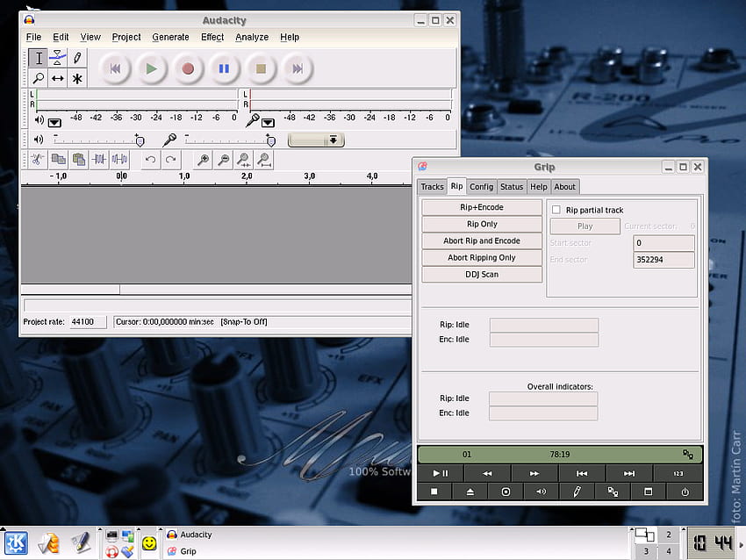The height and width of the screenshot is (560, 746).
Task: Click the Fit Project zoom icon
Action: [264, 160]
